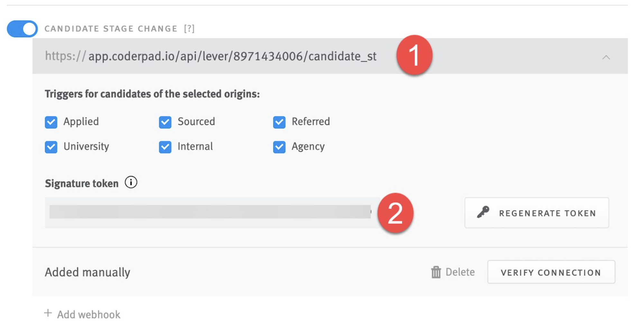This screenshot has width=644, height=324.
Task: Uncheck the Applied origin checkbox
Action: 51,122
